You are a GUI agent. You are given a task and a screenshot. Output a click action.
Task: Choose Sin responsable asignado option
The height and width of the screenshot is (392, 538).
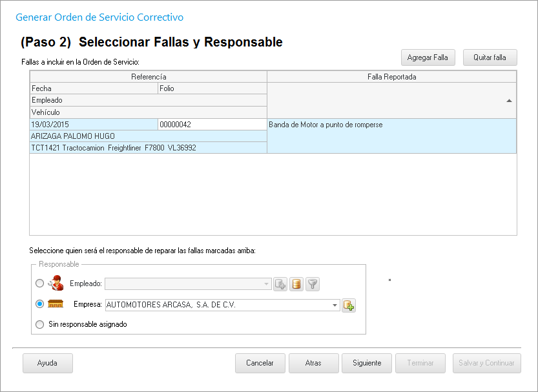pyautogui.click(x=40, y=324)
